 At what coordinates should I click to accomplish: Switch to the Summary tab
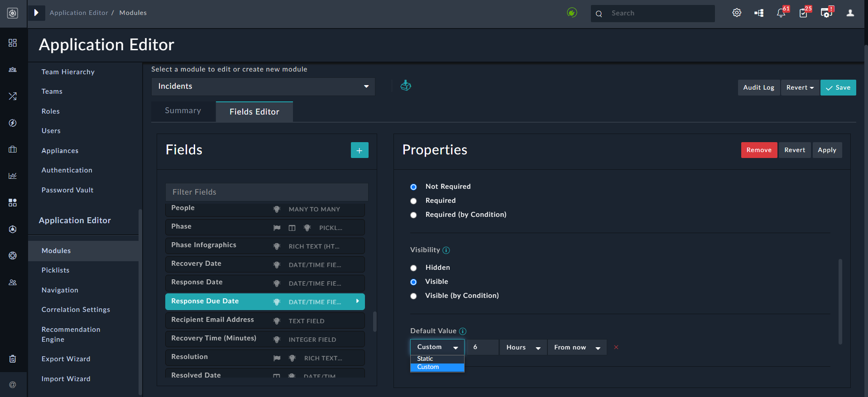(x=183, y=111)
